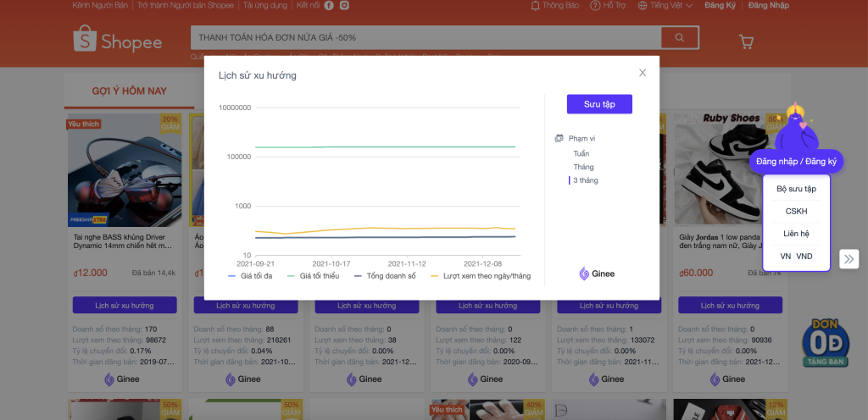The width and height of the screenshot is (868, 420).
Task: Toggle Giá tối đa legend series
Action: (x=250, y=276)
